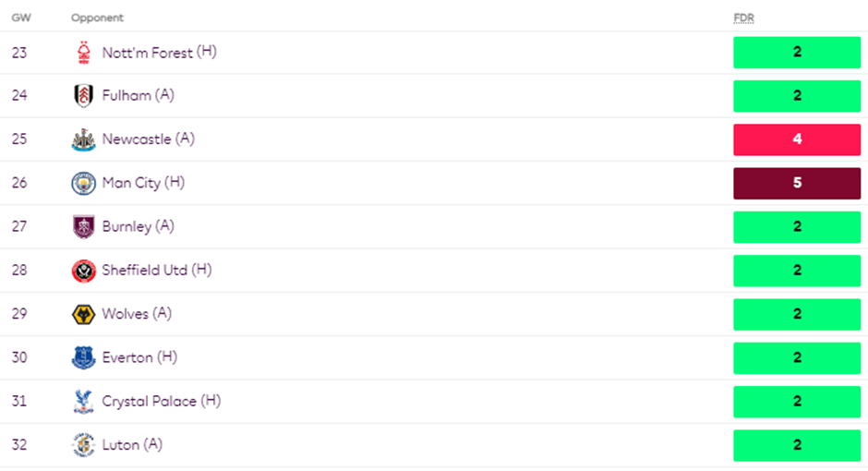Click the Opponent column header

click(x=97, y=18)
